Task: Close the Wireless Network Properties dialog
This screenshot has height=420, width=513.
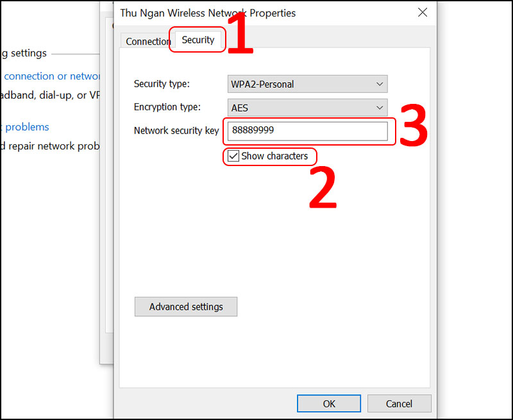Action: click(x=422, y=12)
